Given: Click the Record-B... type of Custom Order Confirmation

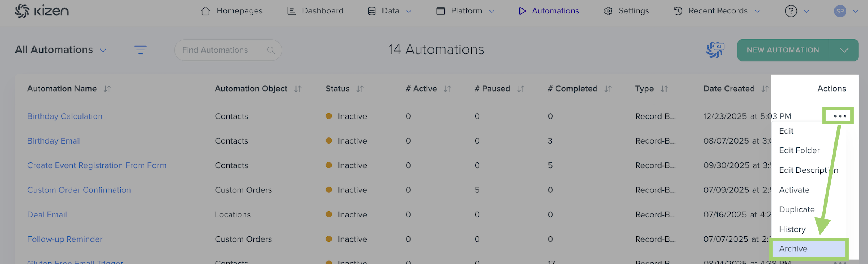Looking at the screenshot, I should pos(655,190).
